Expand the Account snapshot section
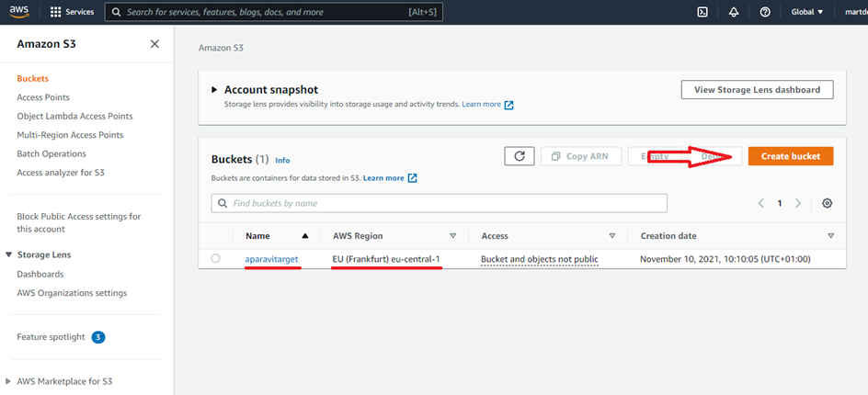The height and width of the screenshot is (395, 868). pyautogui.click(x=214, y=90)
